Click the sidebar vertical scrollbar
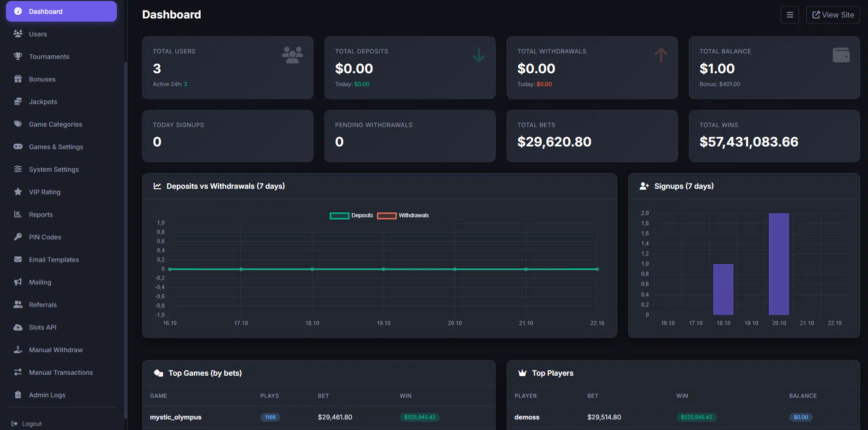This screenshot has height=430, width=868. pos(126,239)
